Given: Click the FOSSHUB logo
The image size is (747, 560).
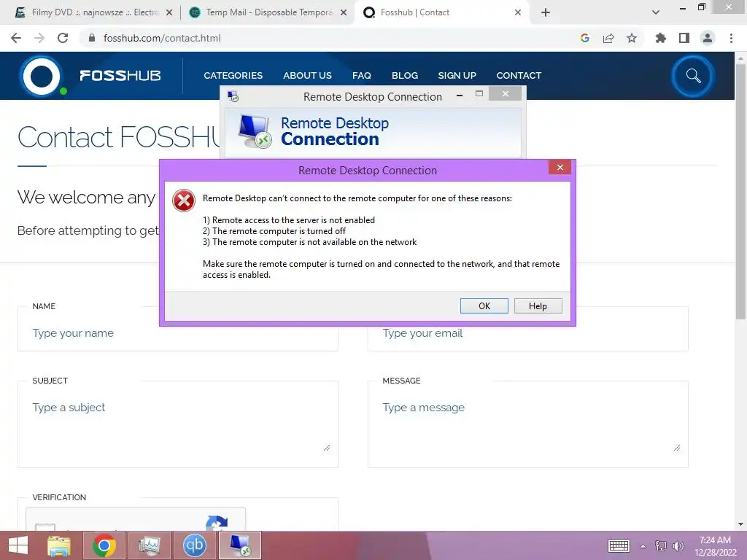Looking at the screenshot, I should click(90, 76).
